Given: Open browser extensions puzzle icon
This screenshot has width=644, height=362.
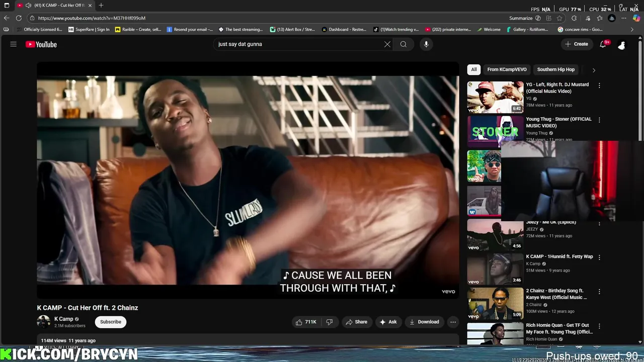Looking at the screenshot, I should (574, 18).
